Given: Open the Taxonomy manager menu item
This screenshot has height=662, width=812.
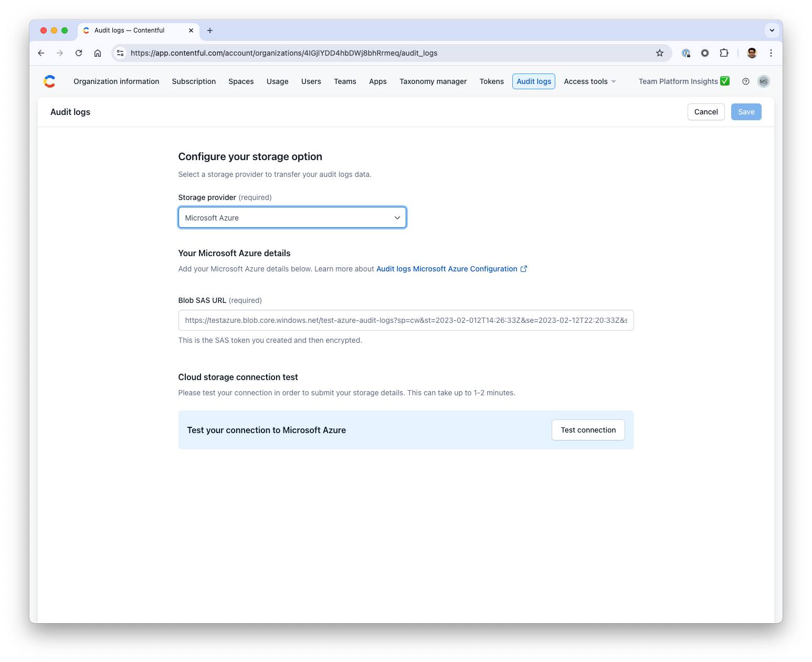Looking at the screenshot, I should click(433, 81).
